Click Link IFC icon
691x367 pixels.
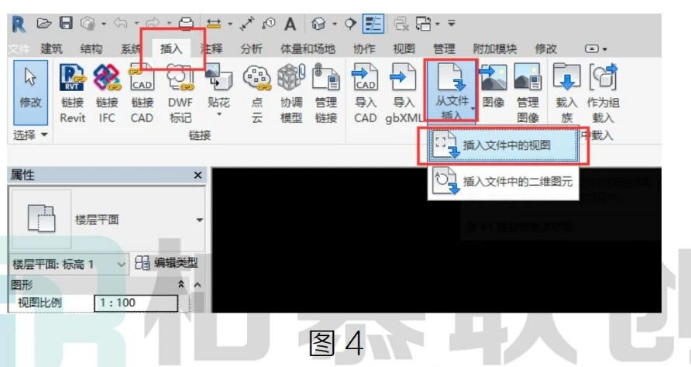click(x=107, y=94)
